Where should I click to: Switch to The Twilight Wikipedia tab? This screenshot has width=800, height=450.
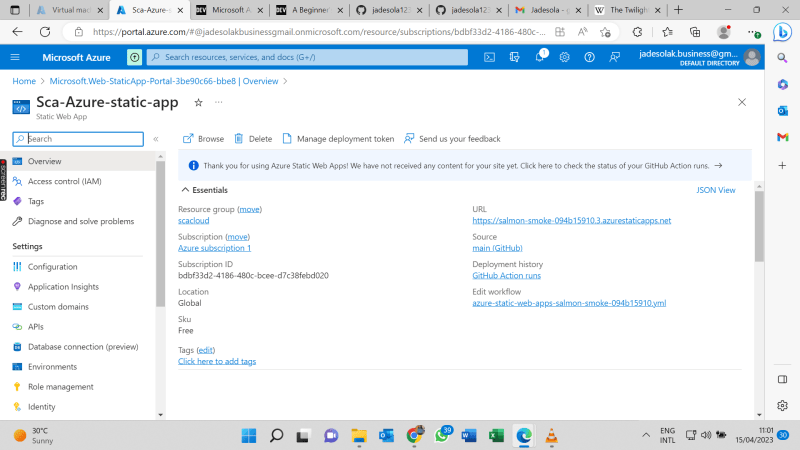627,10
